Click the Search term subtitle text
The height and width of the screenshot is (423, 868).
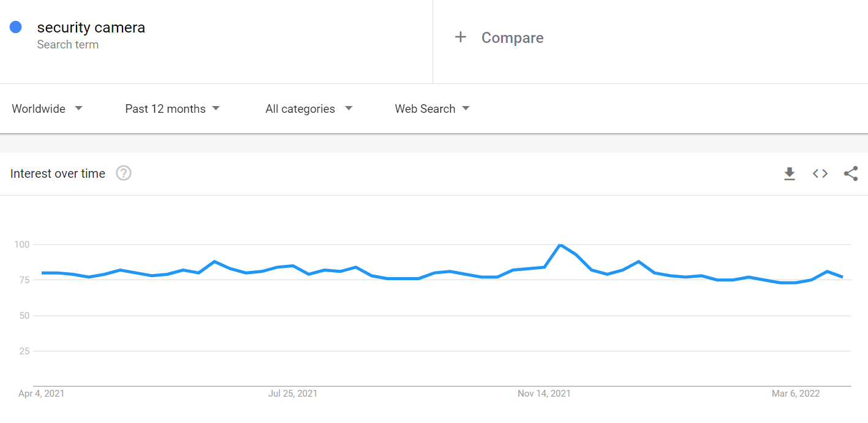click(68, 45)
